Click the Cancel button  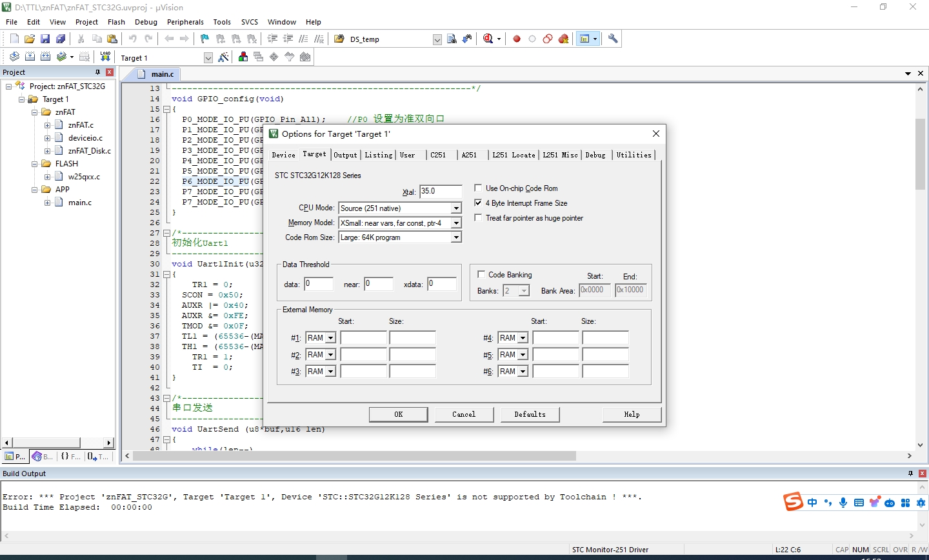pyautogui.click(x=464, y=414)
